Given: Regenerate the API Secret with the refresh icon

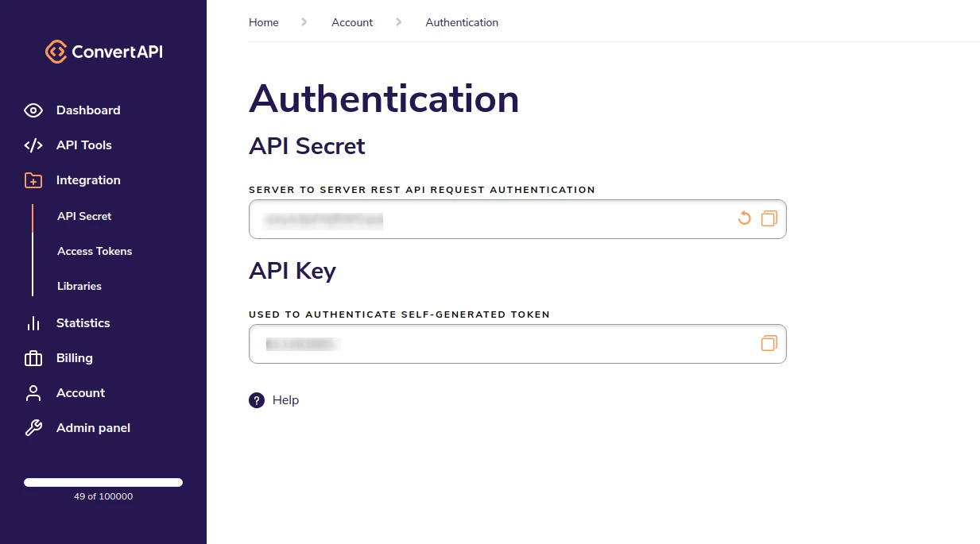Looking at the screenshot, I should click(x=744, y=218).
